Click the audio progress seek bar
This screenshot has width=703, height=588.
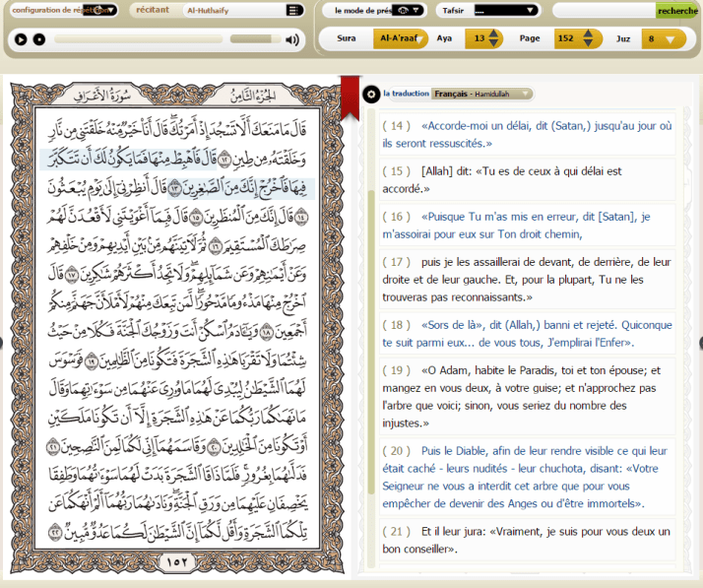tap(138, 39)
